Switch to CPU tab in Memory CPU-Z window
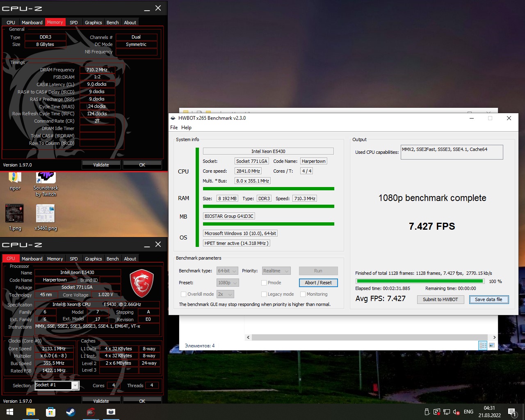Screen dimensions: 525x420 [x=11, y=23]
